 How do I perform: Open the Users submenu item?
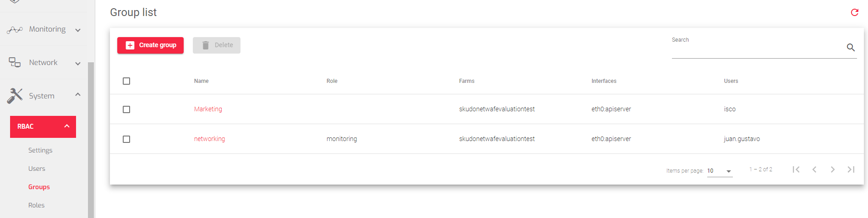pyautogui.click(x=37, y=169)
